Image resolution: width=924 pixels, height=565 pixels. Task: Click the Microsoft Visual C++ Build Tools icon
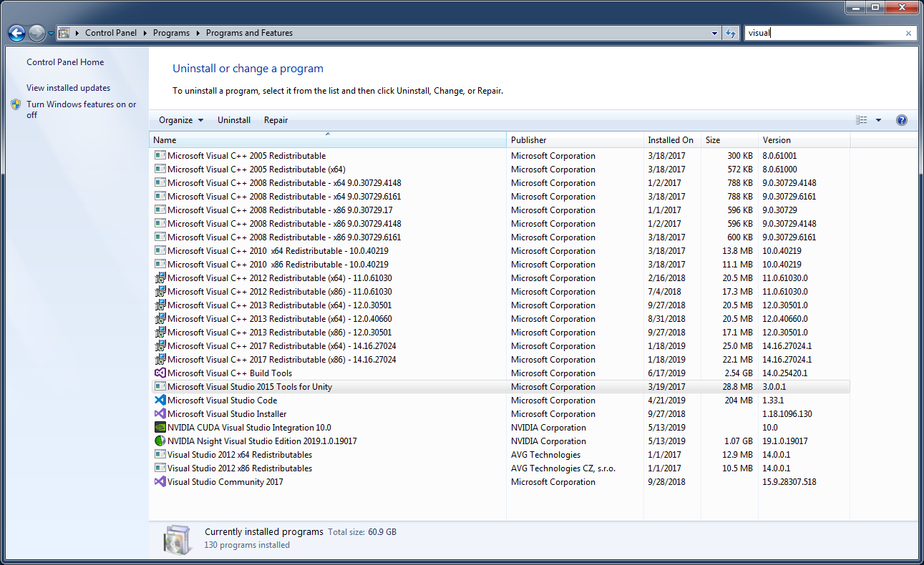[160, 373]
